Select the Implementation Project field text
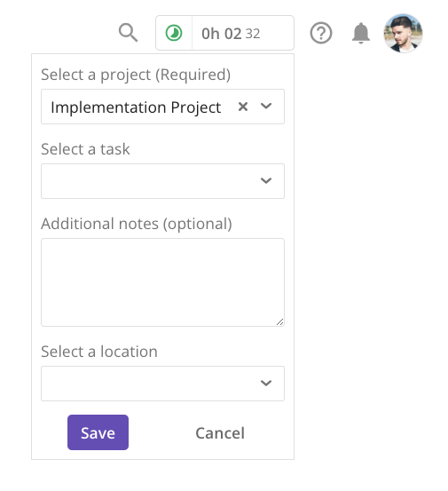This screenshot has width=448, height=491. tap(136, 107)
